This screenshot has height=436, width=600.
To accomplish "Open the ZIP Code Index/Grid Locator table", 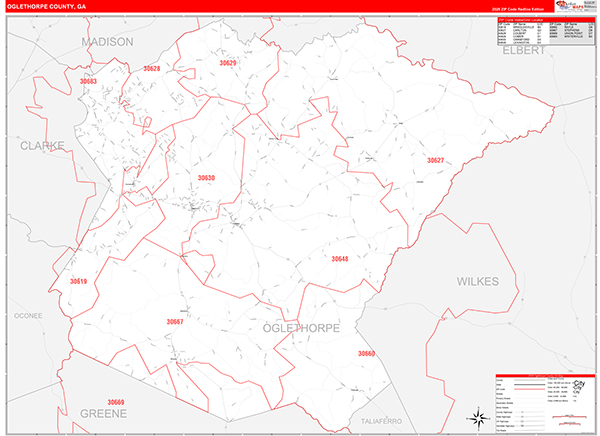I will pyautogui.click(x=546, y=31).
